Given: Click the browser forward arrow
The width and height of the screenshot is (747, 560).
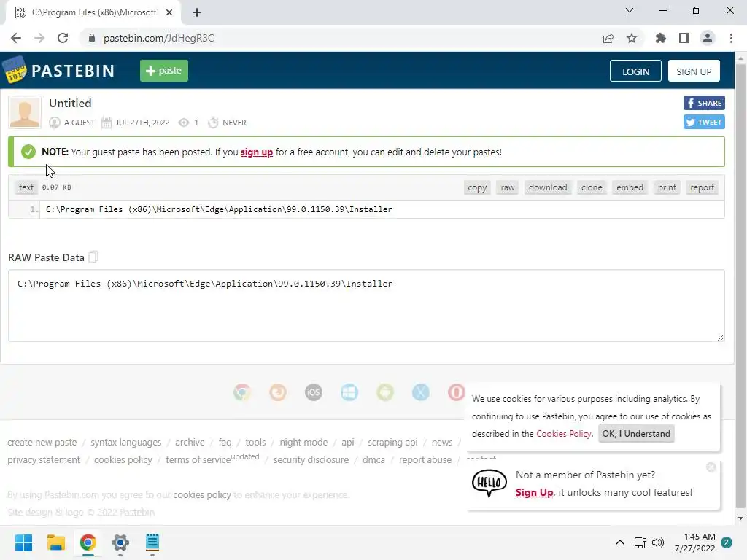Looking at the screenshot, I should tap(39, 38).
